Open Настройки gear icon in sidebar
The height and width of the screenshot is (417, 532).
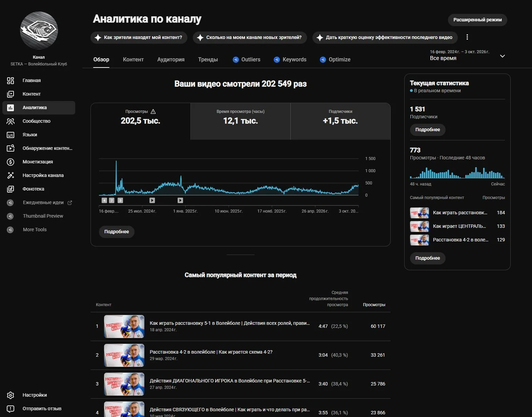pyautogui.click(x=11, y=395)
